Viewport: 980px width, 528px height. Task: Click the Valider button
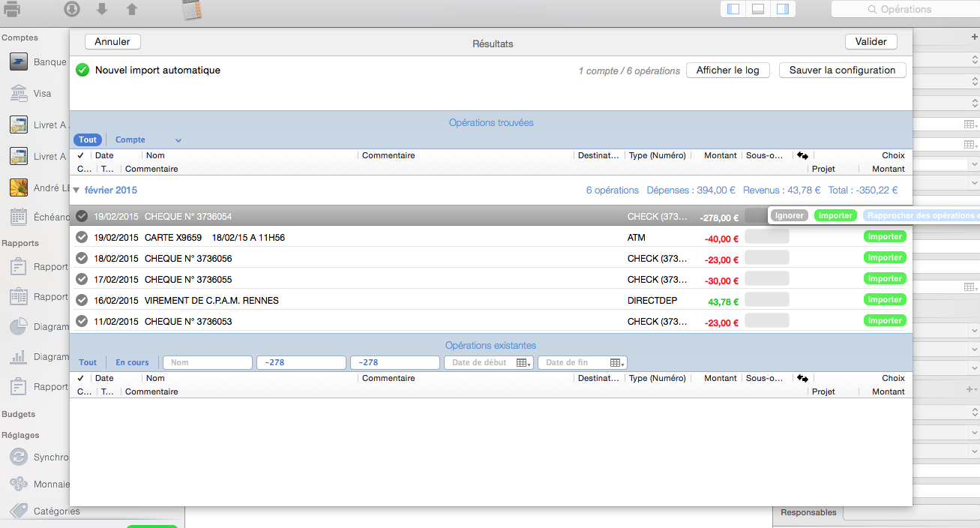(871, 42)
